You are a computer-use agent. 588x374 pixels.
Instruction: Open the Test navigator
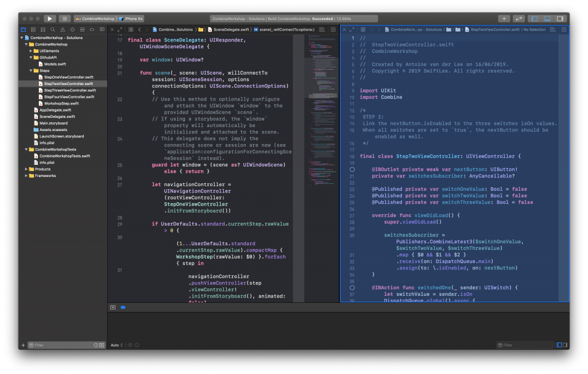point(72,29)
